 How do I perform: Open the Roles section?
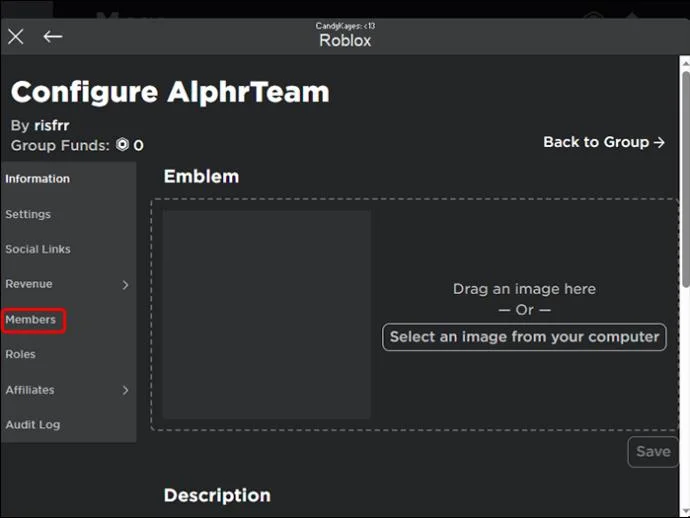click(20, 354)
